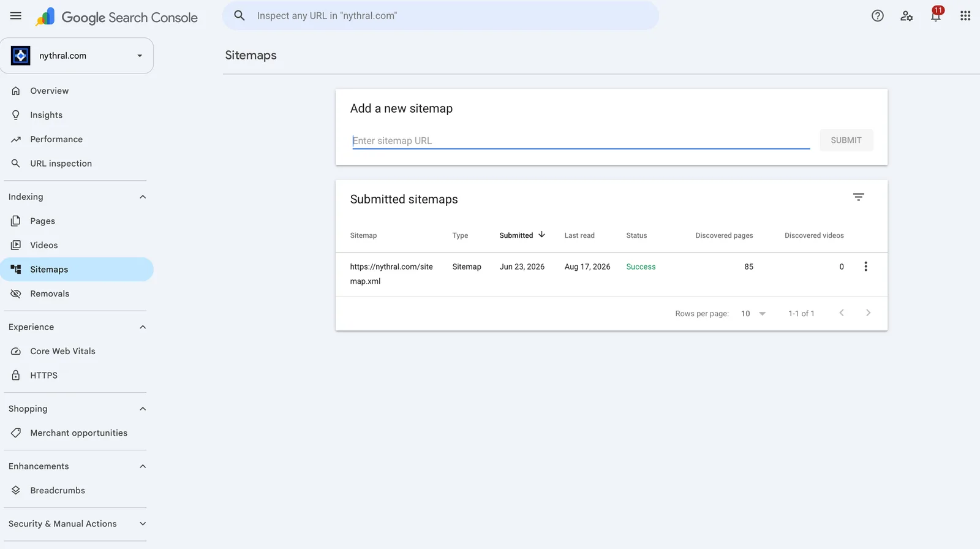
Task: Click the Removals hidden-eye icon
Action: (16, 294)
